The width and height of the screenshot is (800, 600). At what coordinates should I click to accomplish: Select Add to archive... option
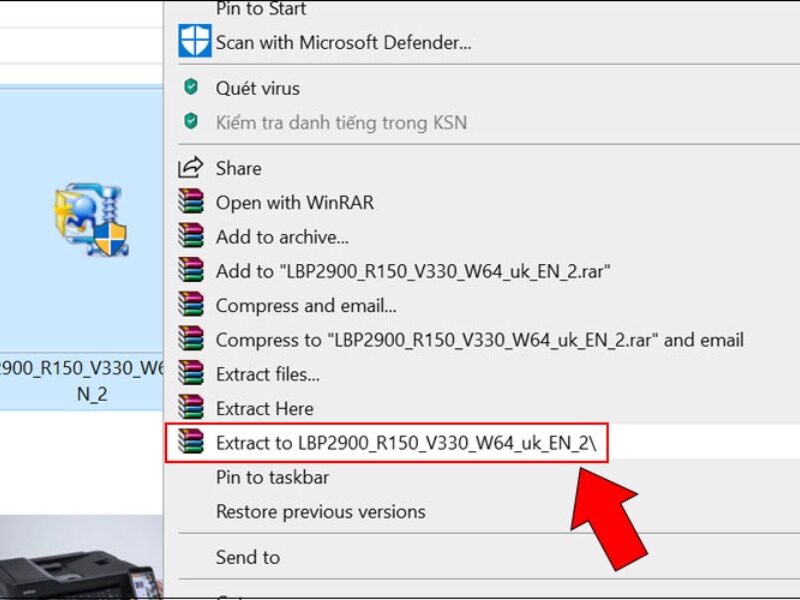tap(282, 237)
